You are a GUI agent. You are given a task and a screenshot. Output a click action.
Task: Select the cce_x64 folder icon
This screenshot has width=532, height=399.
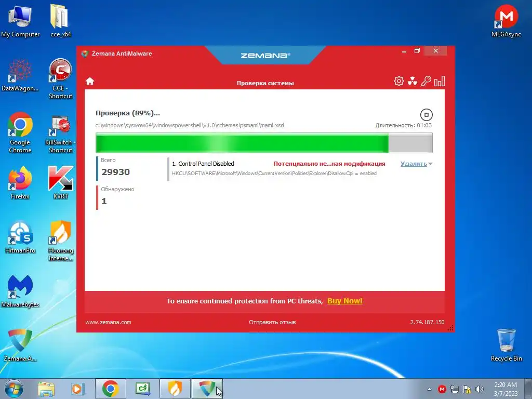(60, 21)
